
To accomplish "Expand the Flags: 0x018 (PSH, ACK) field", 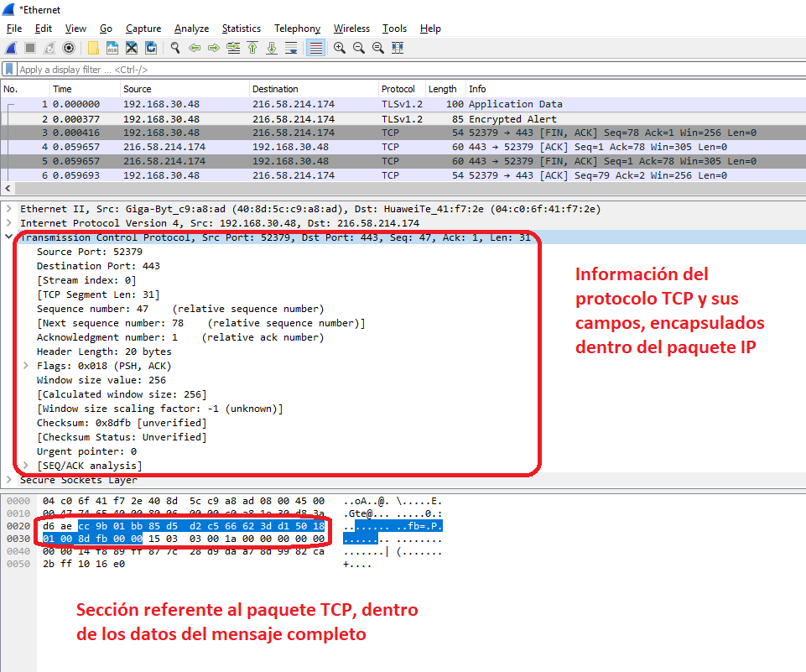I will pyautogui.click(x=26, y=366).
